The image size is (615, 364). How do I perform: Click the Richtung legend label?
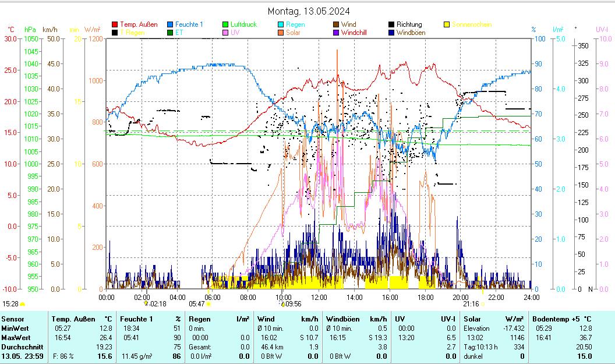click(x=409, y=24)
